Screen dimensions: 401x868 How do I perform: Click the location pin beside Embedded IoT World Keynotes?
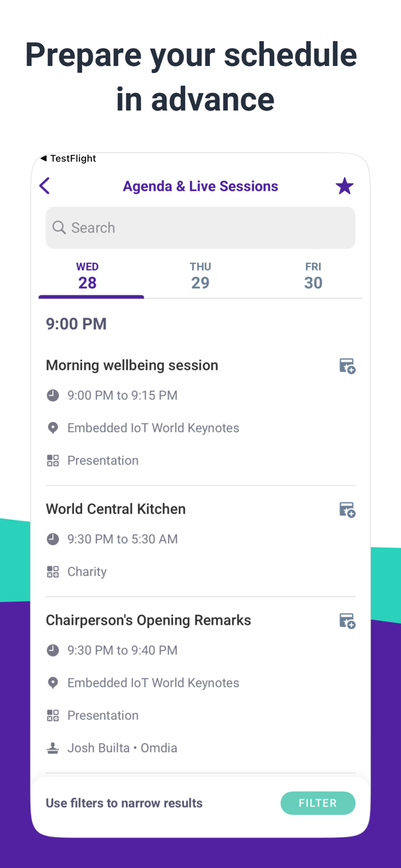(53, 428)
